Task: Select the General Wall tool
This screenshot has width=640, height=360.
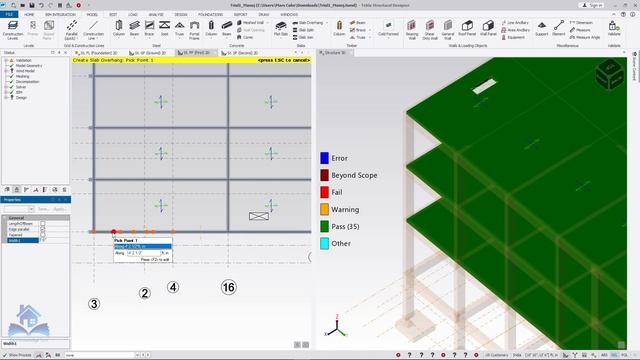Action: [x=448, y=30]
